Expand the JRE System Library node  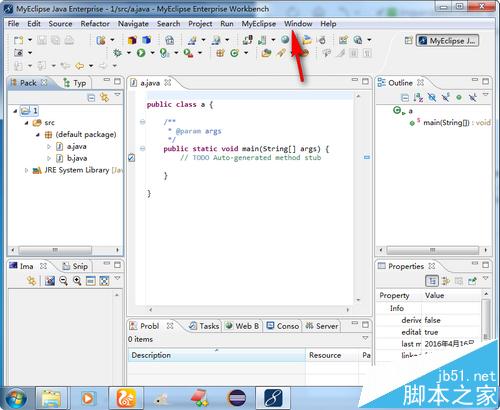[26, 170]
